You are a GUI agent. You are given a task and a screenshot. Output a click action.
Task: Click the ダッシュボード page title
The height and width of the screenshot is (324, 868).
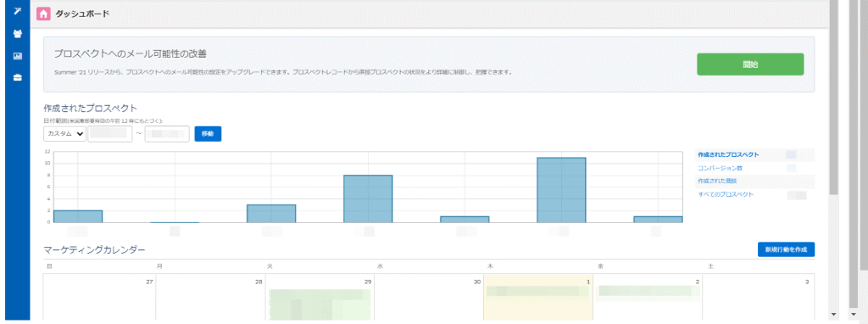[x=82, y=14]
